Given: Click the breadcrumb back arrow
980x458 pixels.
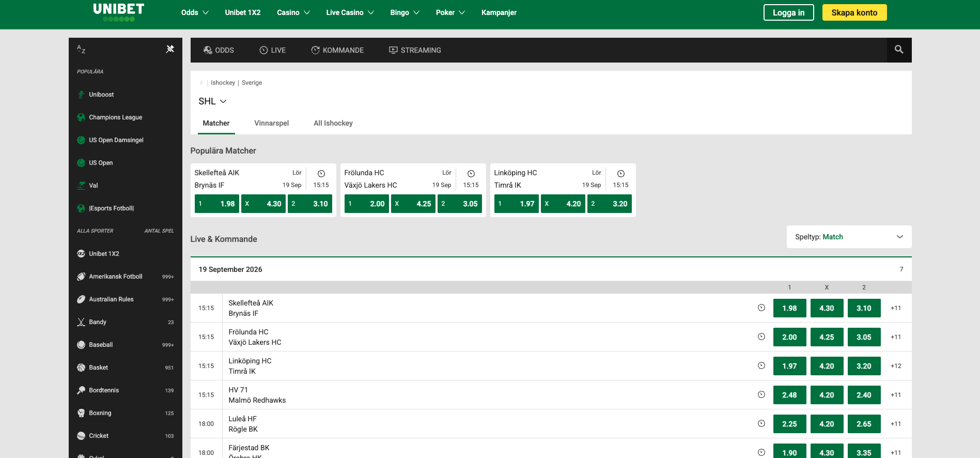Looking at the screenshot, I should 201,83.
